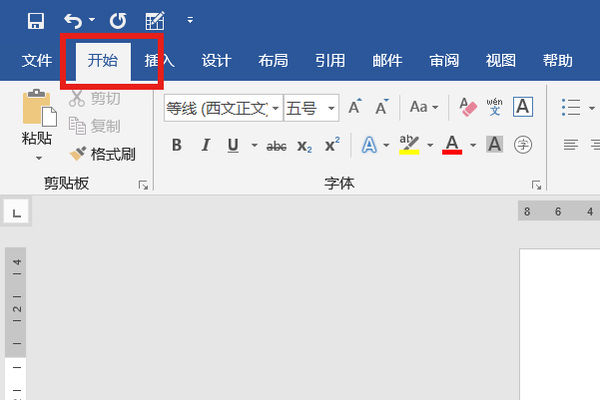Save the document with the floppy disk icon
600x400 pixels.
(x=36, y=21)
